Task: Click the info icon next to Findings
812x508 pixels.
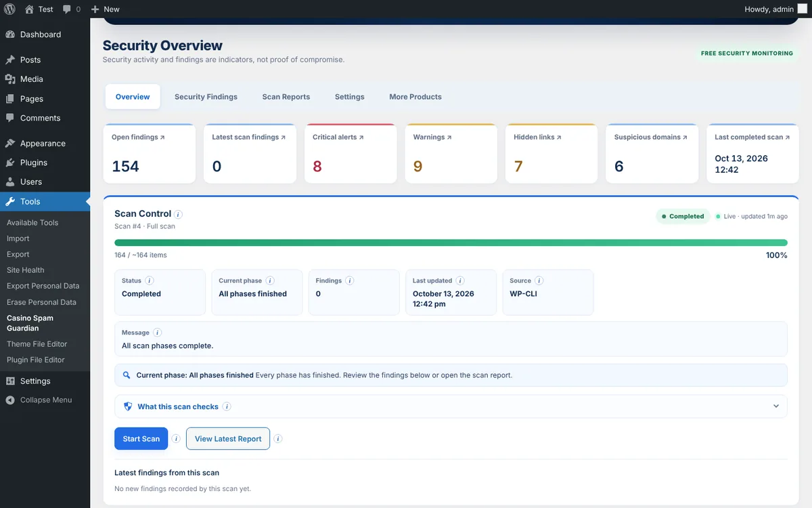Action: [x=350, y=280]
